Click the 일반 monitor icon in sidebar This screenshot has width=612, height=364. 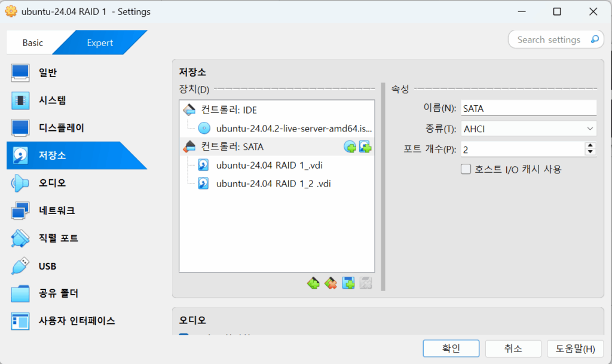[20, 72]
